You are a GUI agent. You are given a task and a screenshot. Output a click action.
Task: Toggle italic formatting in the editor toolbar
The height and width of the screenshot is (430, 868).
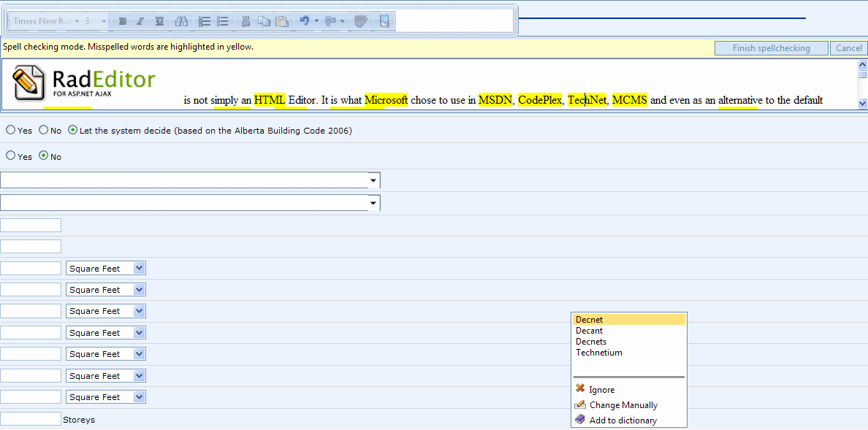coord(140,21)
